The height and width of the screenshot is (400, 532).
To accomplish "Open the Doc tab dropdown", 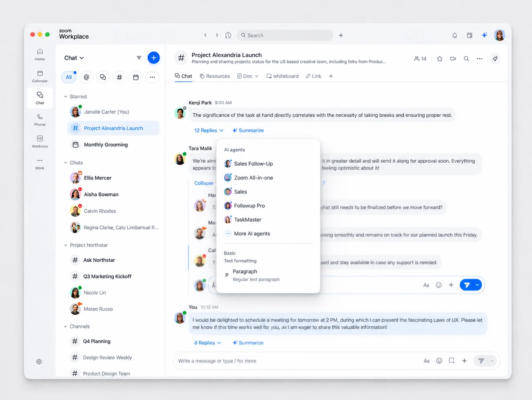I will [257, 76].
